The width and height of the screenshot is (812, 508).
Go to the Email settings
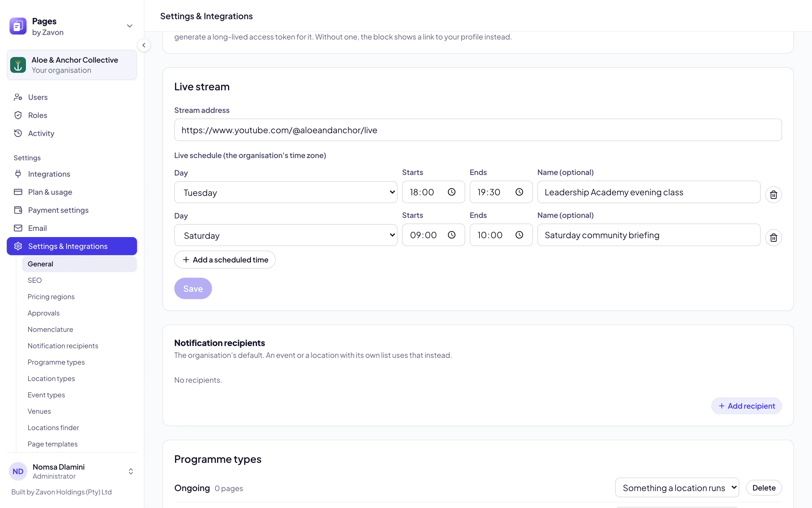[x=72, y=228]
